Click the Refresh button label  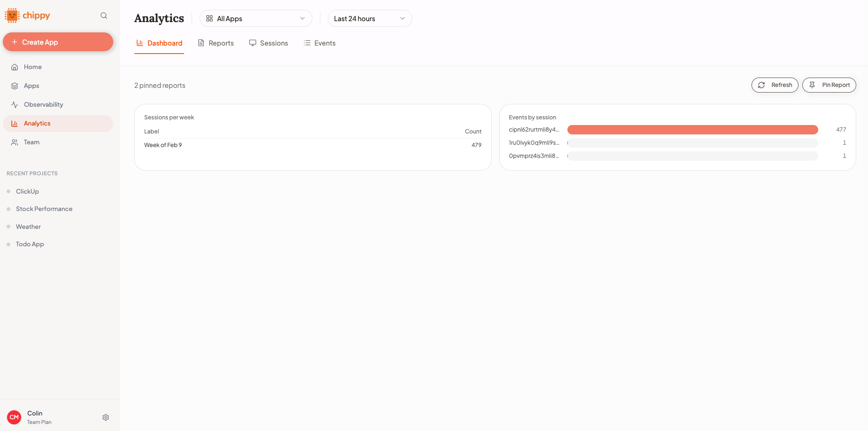coord(782,85)
